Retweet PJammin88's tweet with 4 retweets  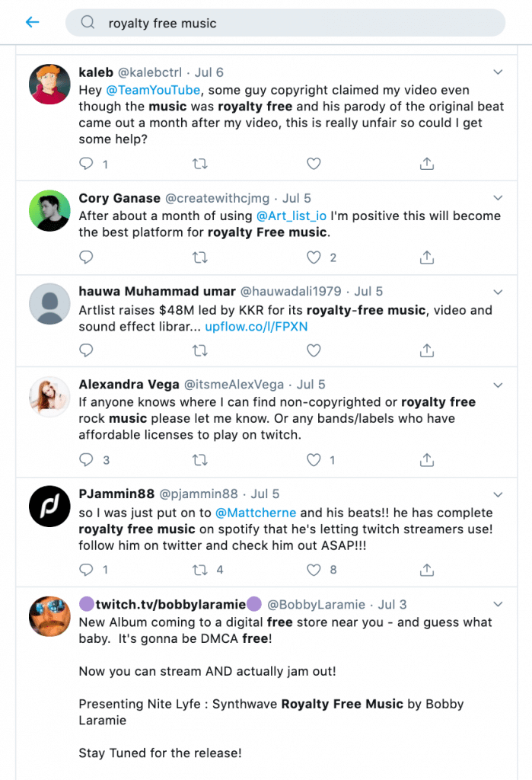tap(200, 570)
